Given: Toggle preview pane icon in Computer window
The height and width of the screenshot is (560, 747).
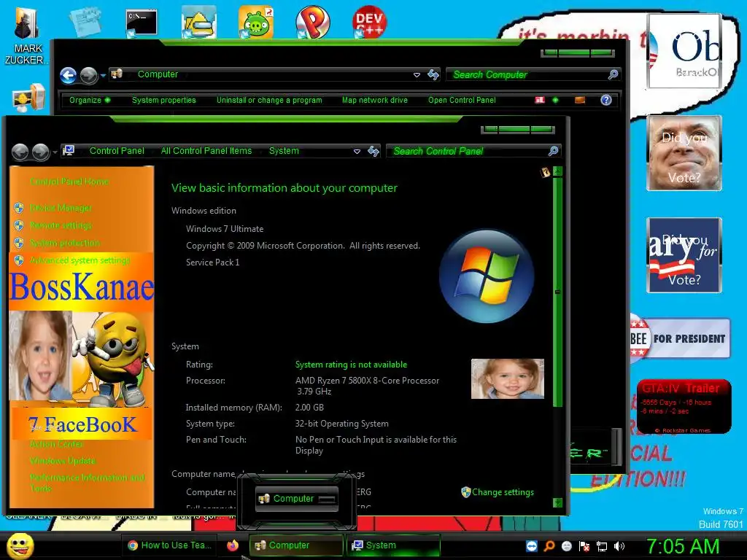Looking at the screenshot, I should [x=580, y=100].
